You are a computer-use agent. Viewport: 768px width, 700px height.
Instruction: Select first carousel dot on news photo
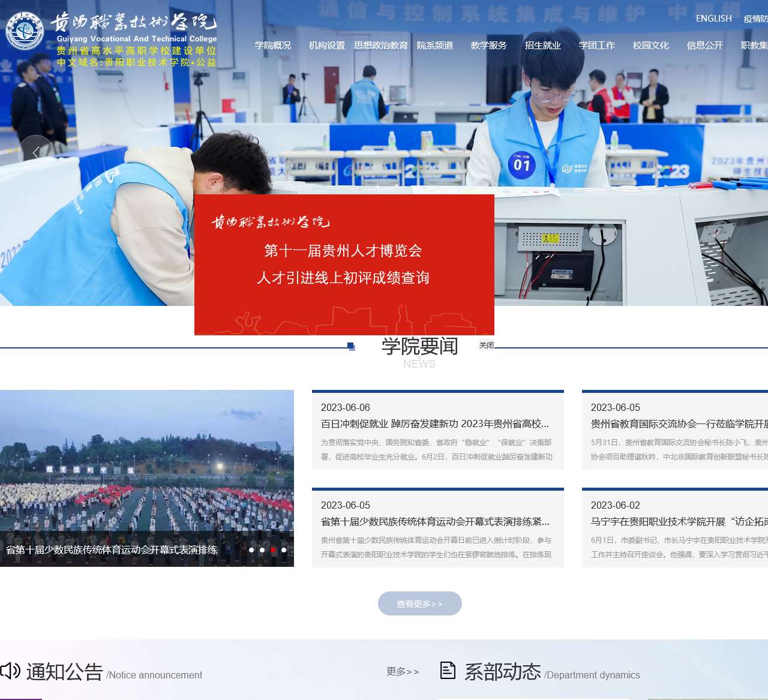[251, 550]
